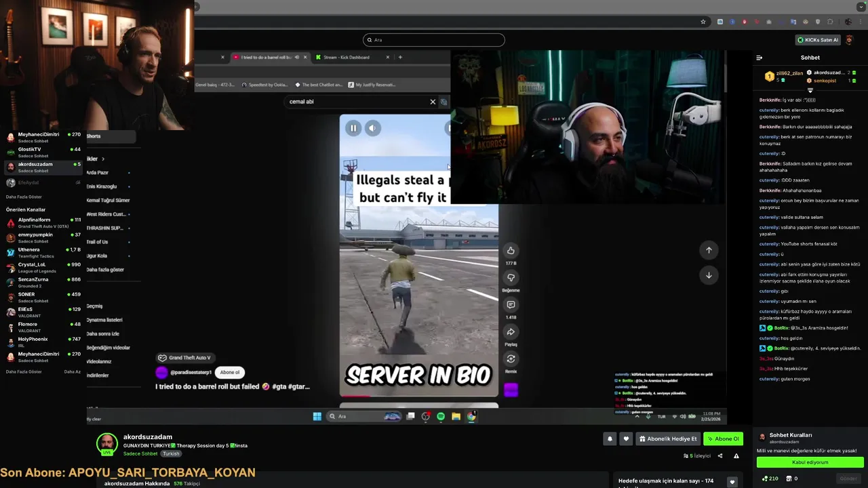
Task: Expand subscriptions chevron in YouTube sidebar
Action: click(103, 159)
